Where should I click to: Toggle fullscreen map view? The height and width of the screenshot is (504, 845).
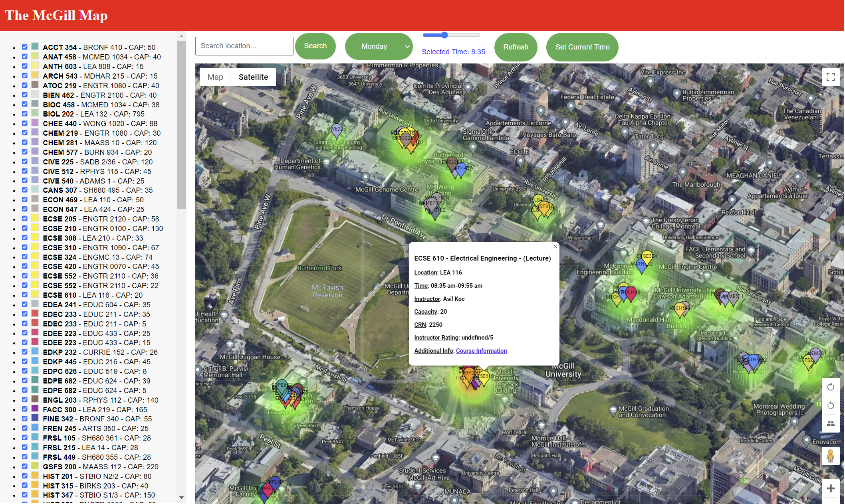831,77
